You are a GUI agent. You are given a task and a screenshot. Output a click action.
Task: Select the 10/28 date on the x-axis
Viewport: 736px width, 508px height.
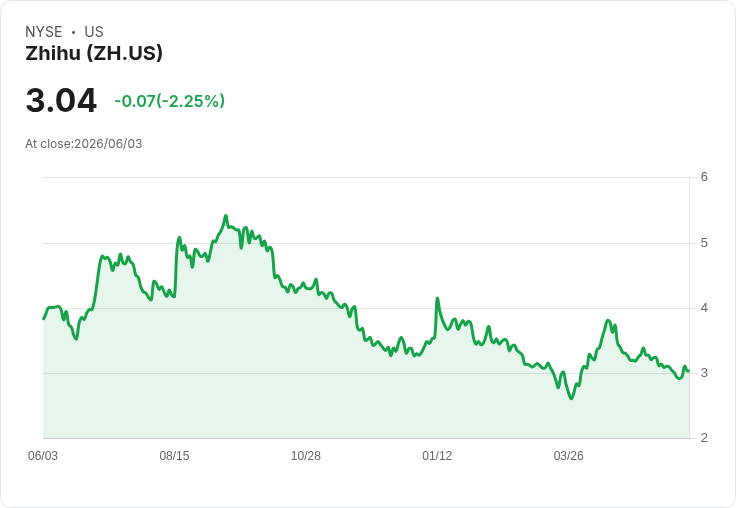306,455
